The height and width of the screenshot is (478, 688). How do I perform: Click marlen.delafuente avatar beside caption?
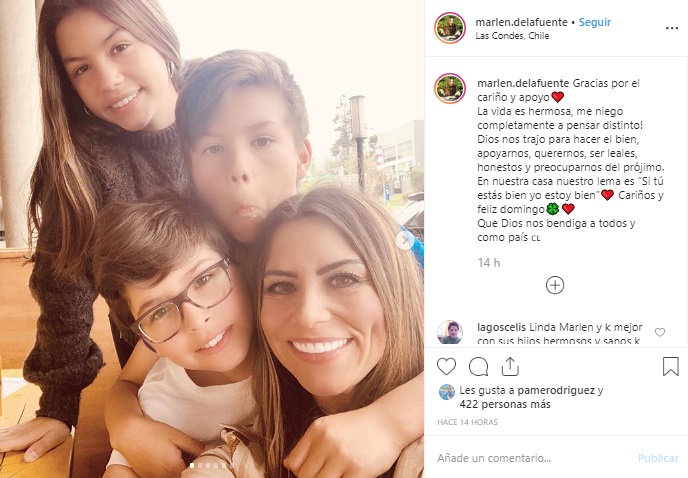450,89
